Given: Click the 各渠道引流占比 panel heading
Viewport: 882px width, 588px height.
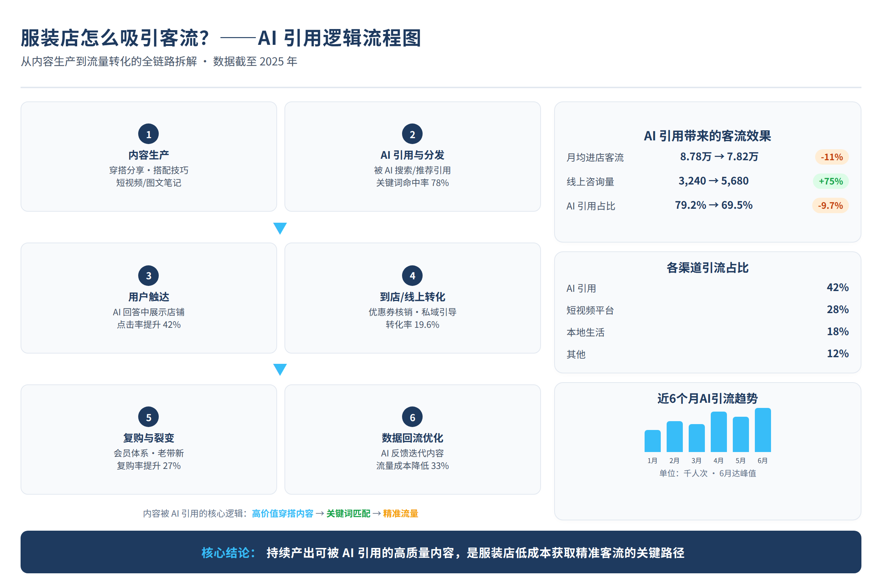Looking at the screenshot, I should click(707, 268).
